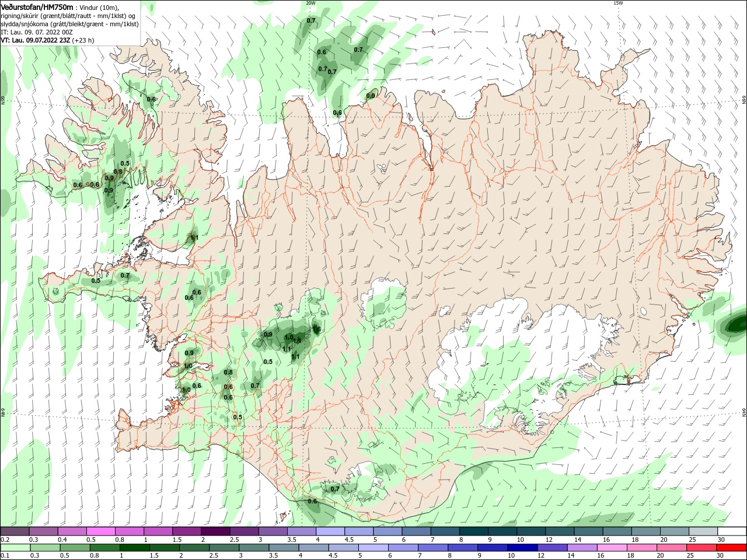Click the 1.6 precipitation value on the map
Image resolution: width=747 pixels, height=560 pixels.
[317, 329]
